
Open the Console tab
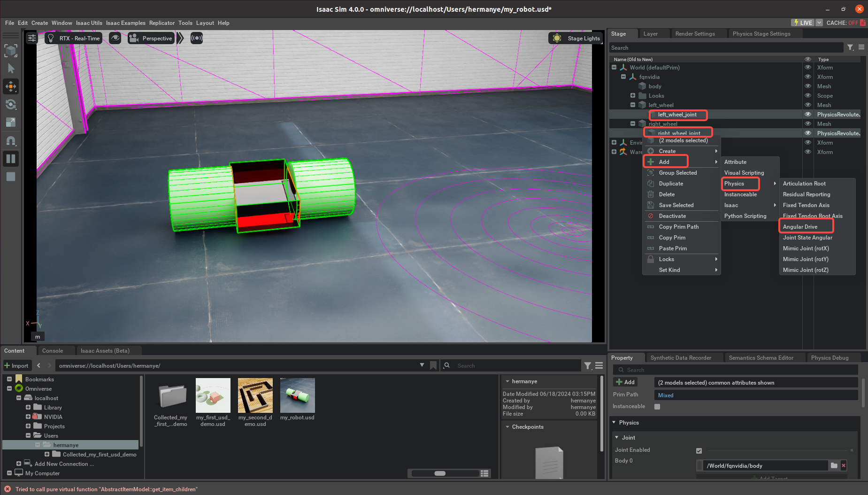point(53,351)
